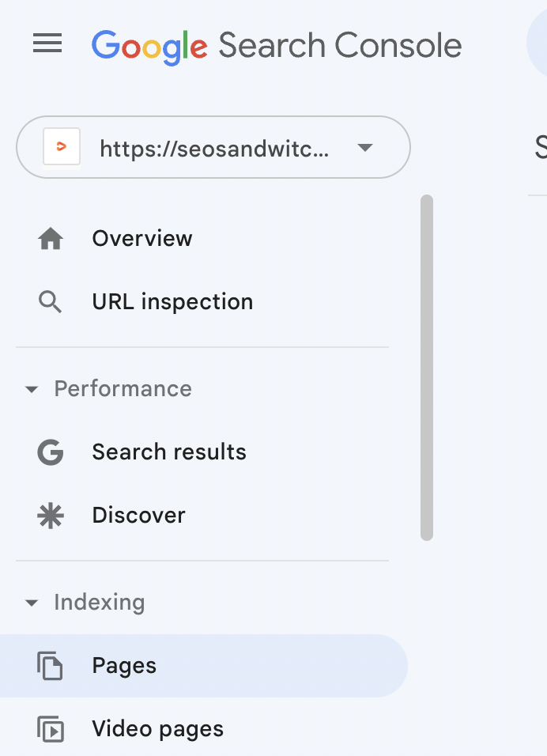Click the Google G icon for Search results

[x=51, y=452]
